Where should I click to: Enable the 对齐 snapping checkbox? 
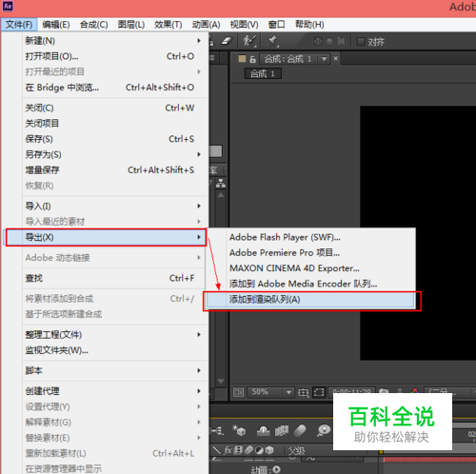tap(361, 42)
